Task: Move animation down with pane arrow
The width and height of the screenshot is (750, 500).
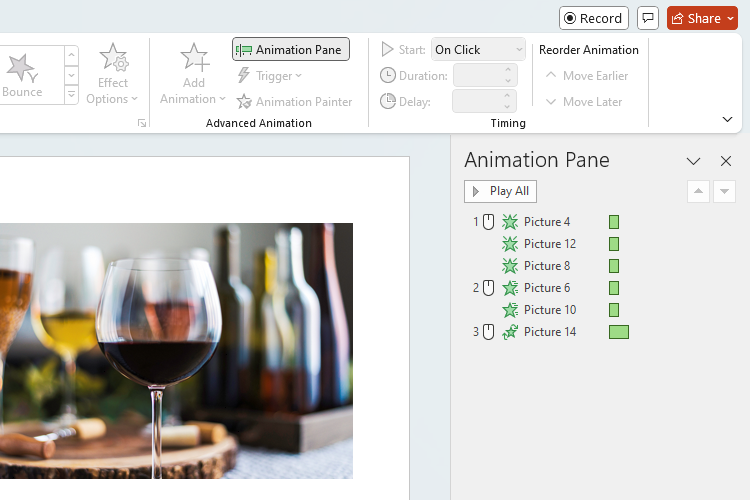Action: click(x=724, y=191)
